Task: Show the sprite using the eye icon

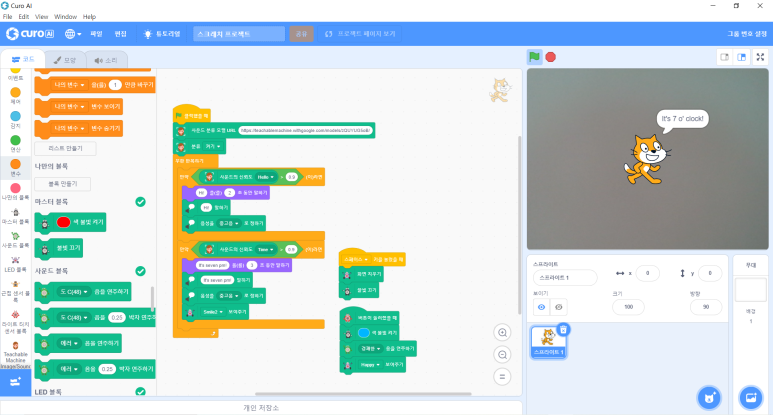Action: click(541, 307)
